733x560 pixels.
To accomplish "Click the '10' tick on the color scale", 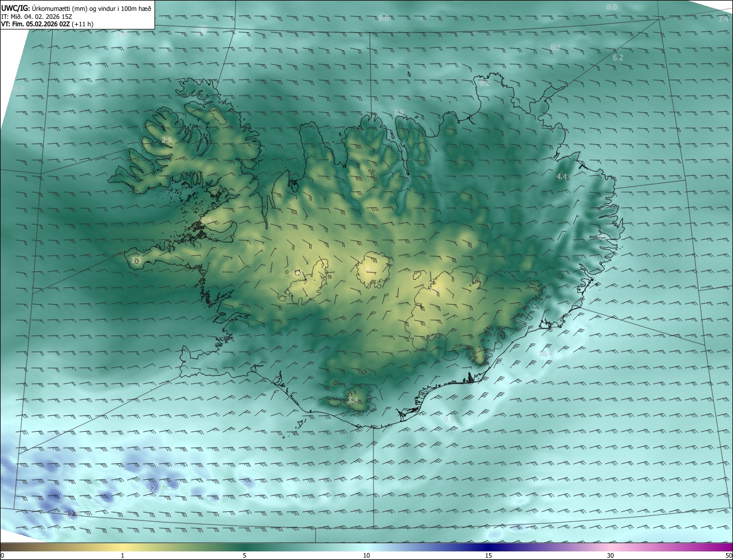I will click(x=366, y=555).
